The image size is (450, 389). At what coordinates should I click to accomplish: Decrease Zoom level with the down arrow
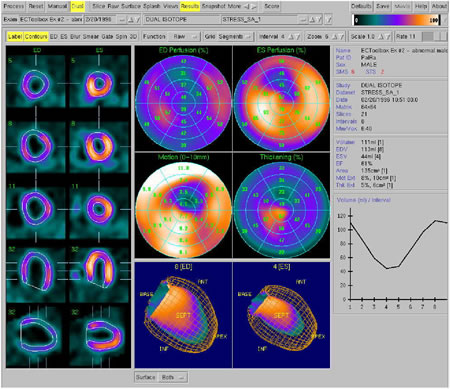pyautogui.click(x=342, y=37)
